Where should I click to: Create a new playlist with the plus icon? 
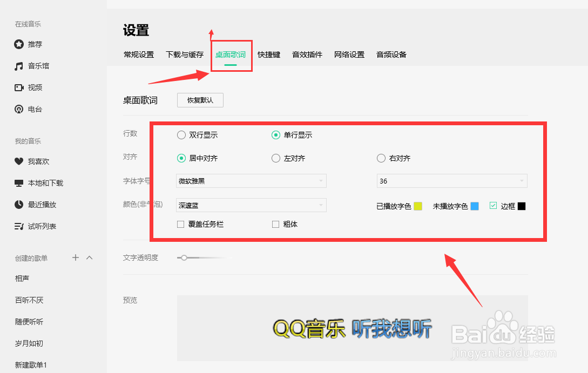point(75,257)
